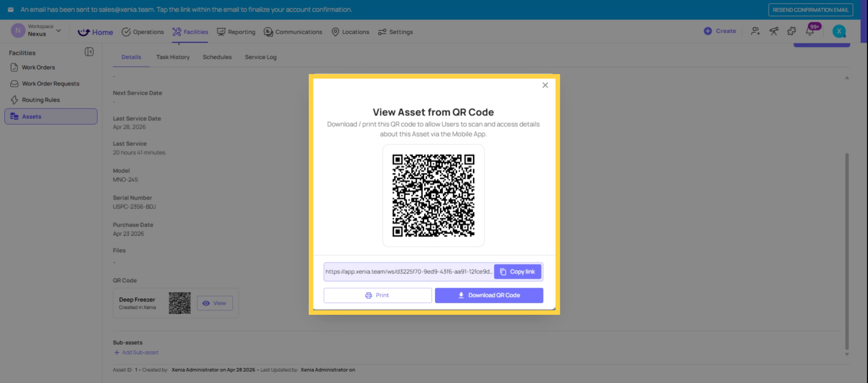This screenshot has height=383, width=868.
Task: Click the large QR code image
Action: (x=433, y=196)
